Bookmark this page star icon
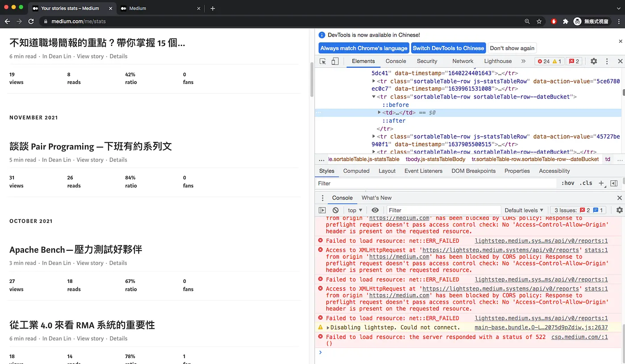The width and height of the screenshot is (625, 364). (539, 21)
